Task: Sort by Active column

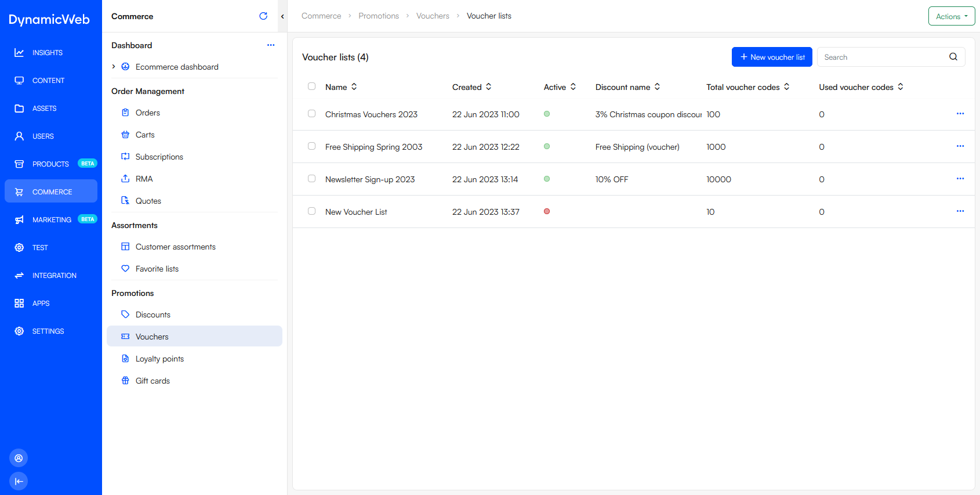Action: 560,87
